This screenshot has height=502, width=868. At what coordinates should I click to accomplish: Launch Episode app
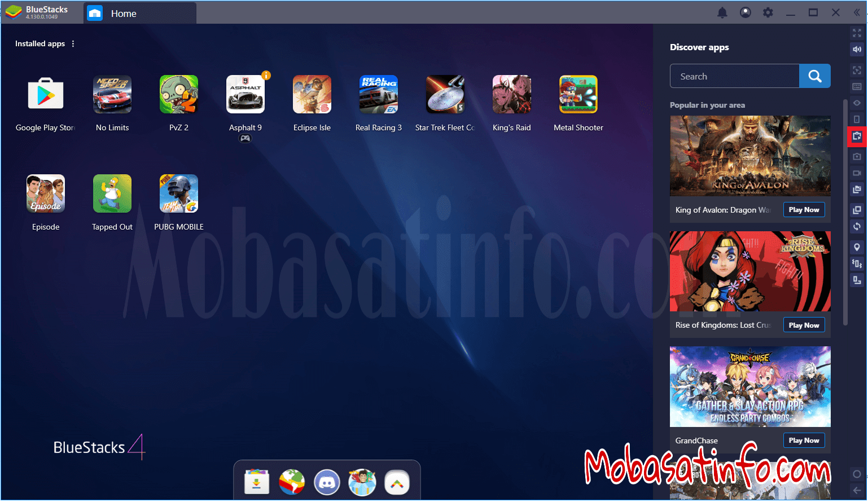[46, 193]
